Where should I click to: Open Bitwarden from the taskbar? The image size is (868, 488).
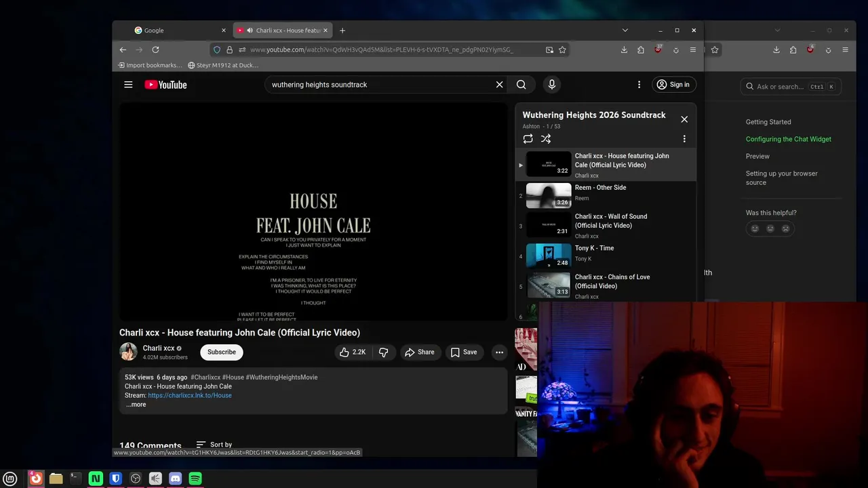pos(116,479)
